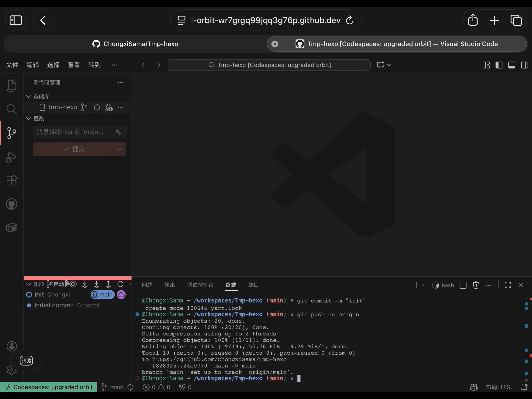
Task: Collapse the 更改 section
Action: 28,118
